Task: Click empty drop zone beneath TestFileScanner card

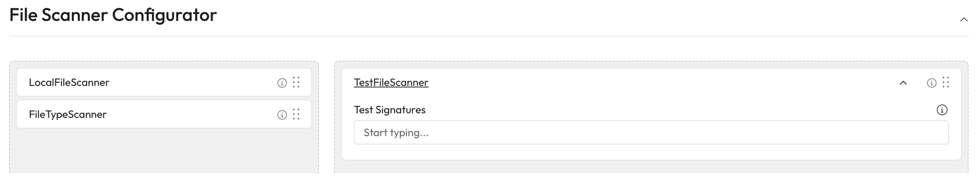Action: 651,167
